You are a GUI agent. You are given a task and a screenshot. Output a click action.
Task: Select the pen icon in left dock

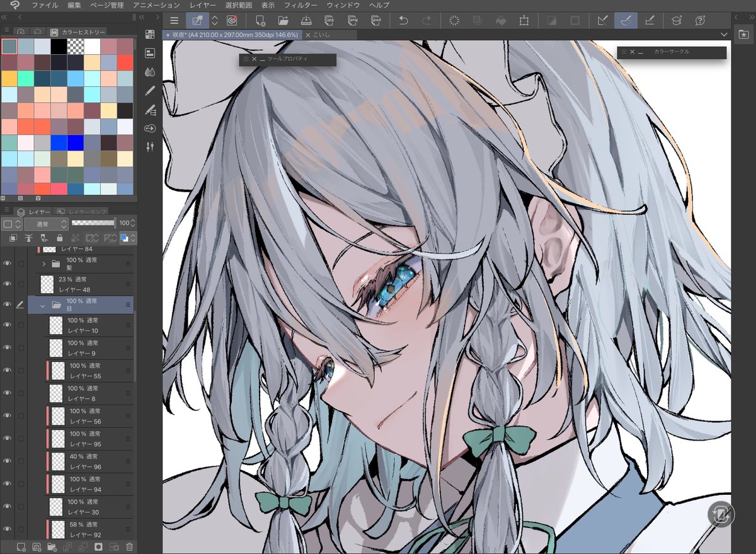tap(150, 91)
